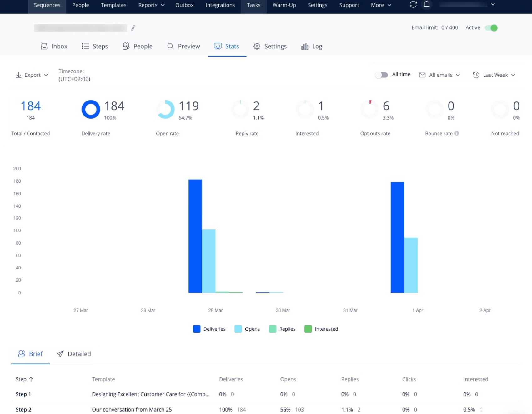
Task: Open the Export dropdown
Action: tap(32, 75)
